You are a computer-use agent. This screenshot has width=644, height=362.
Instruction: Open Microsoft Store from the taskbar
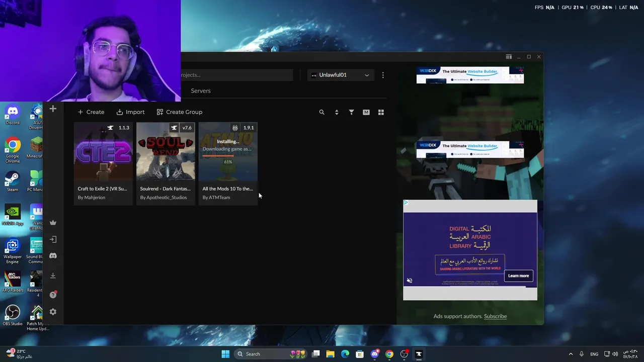coord(360,354)
